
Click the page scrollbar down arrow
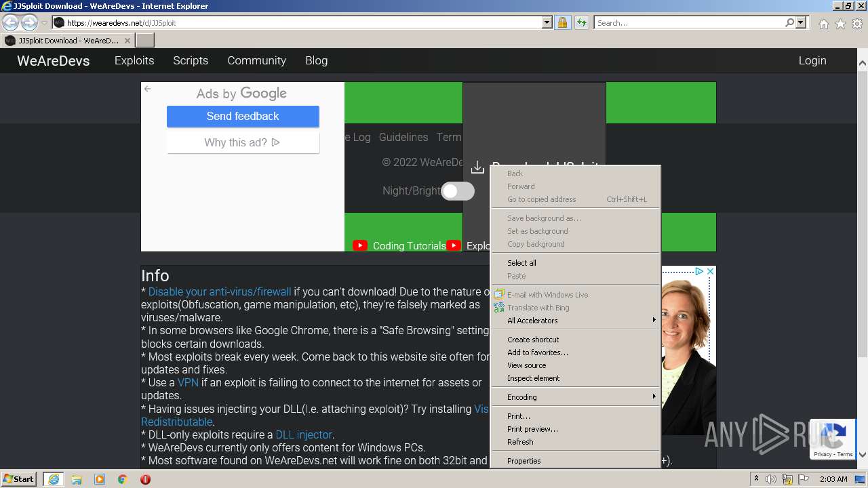(863, 455)
